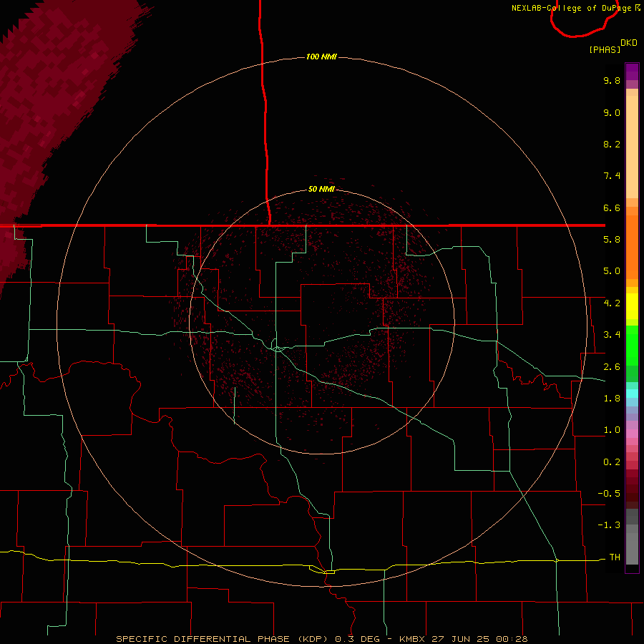
Task: Click the SPECIFIC DIFFERENTIAL PHASE (KDP) caption
Action: (x=223, y=639)
